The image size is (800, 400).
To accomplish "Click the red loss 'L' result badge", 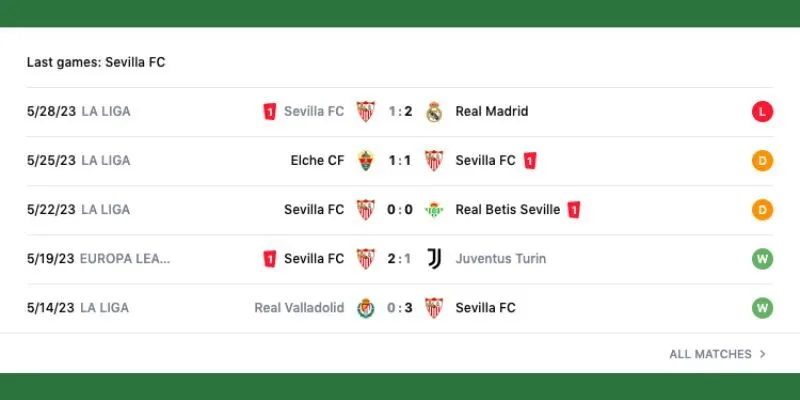I will tap(762, 112).
